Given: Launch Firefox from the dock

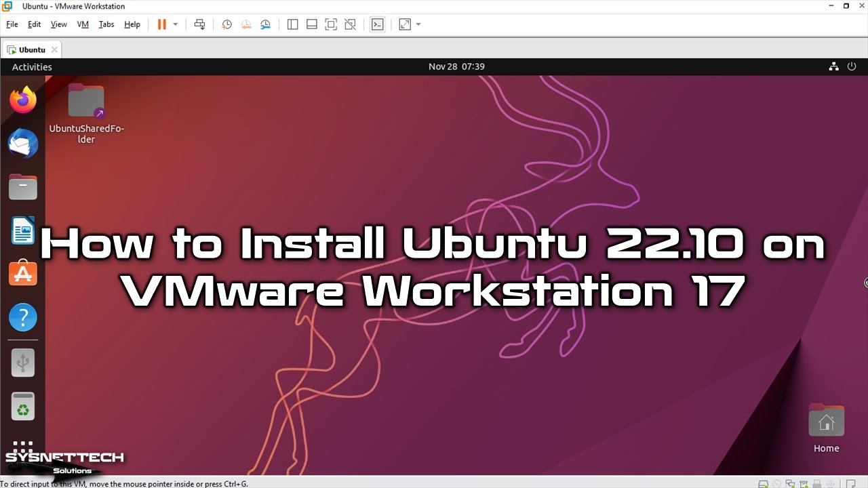Looking at the screenshot, I should 23,100.
